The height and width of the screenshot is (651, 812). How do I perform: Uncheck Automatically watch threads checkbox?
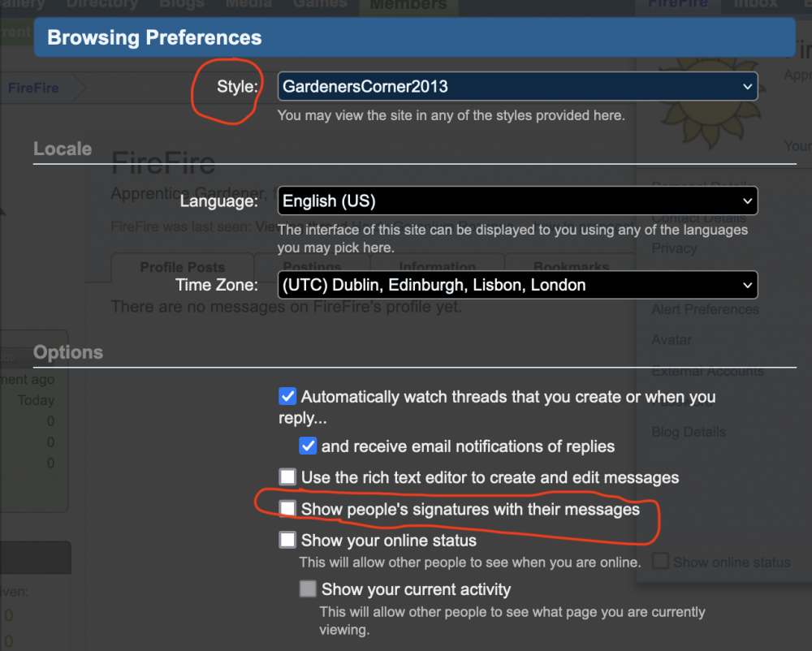coord(287,397)
